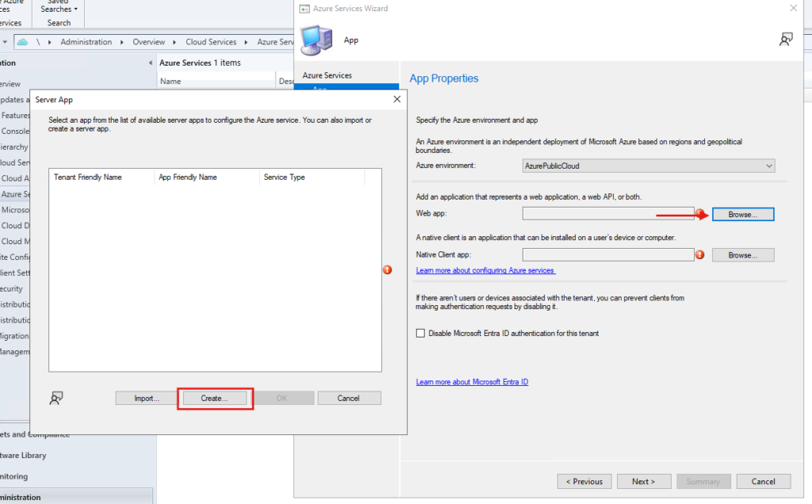Viewport: 812px width, 504px height.
Task: Open the Azure environment dropdown
Action: (648, 166)
